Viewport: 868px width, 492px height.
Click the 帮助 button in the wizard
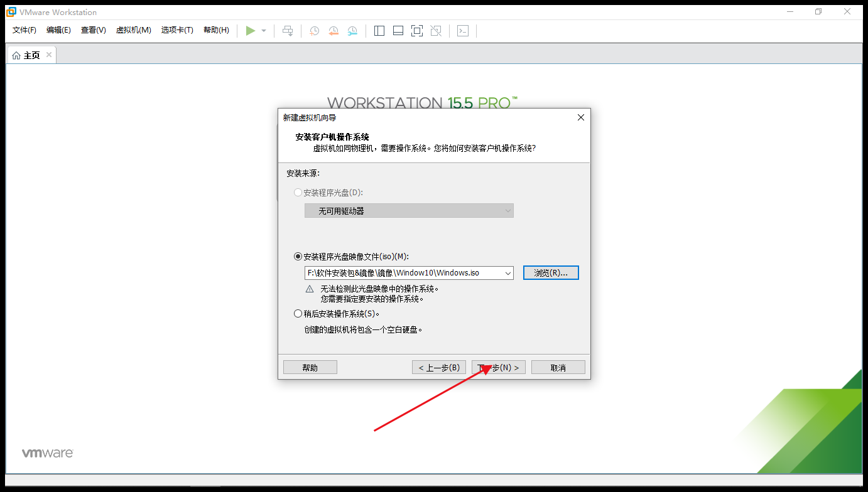(x=310, y=368)
